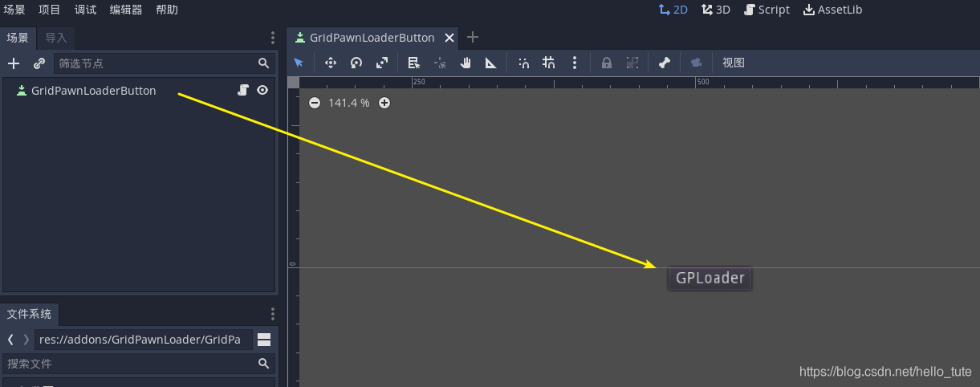Screen dimensions: 980x387
Task: Open the 视图 view menu
Action: pos(734,63)
